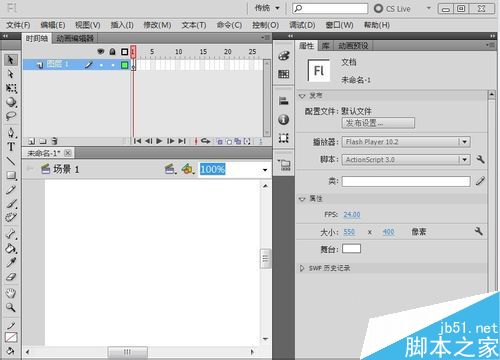
Task: Open the stage zoom 100% dropdown
Action: [x=265, y=170]
